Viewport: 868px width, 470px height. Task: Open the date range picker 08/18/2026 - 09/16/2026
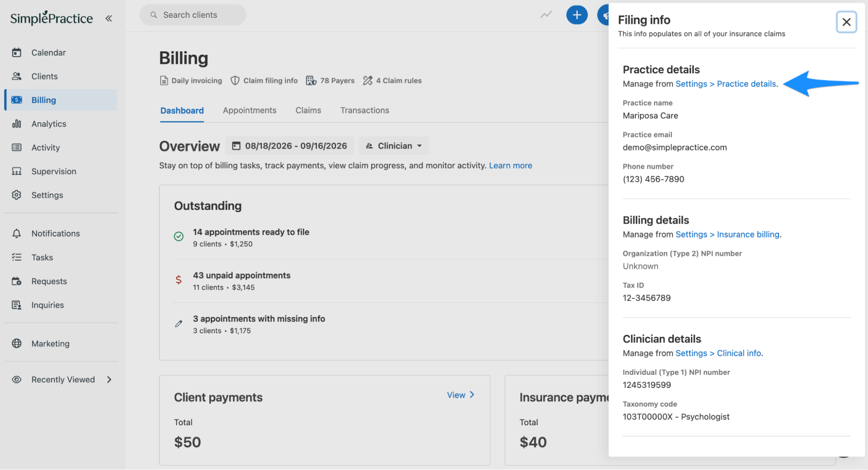click(x=290, y=146)
